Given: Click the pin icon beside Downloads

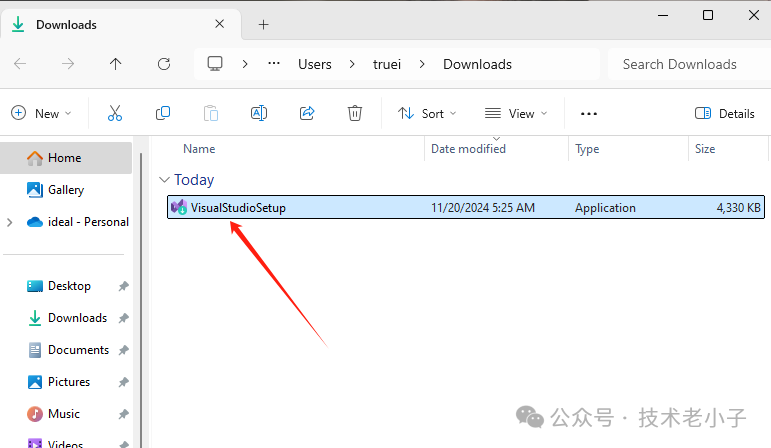Looking at the screenshot, I should coord(123,318).
